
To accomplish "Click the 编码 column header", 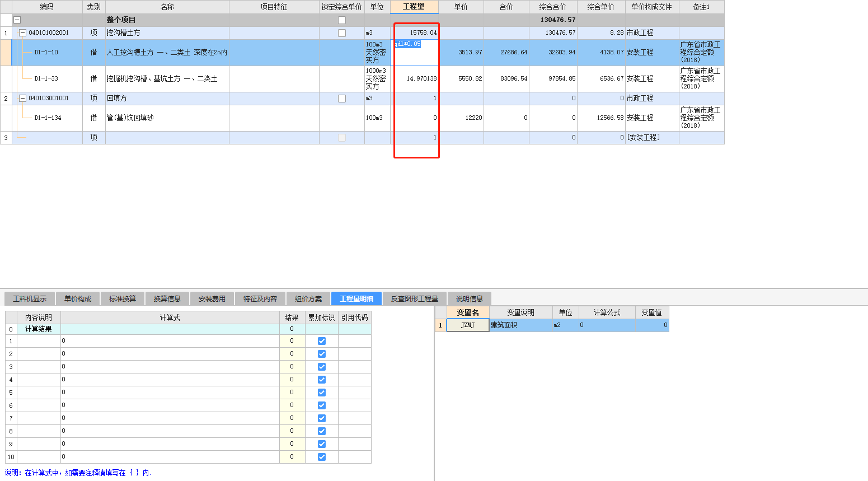I will 47,7.
